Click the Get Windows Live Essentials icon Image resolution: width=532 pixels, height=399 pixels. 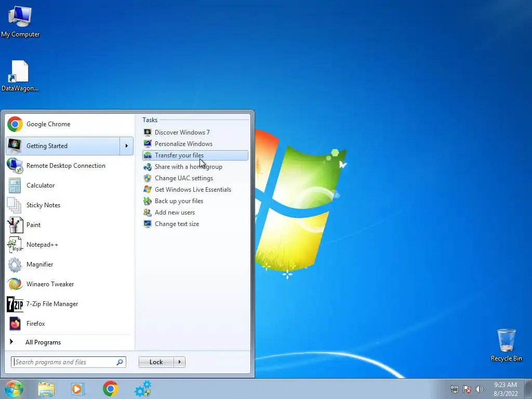(147, 190)
